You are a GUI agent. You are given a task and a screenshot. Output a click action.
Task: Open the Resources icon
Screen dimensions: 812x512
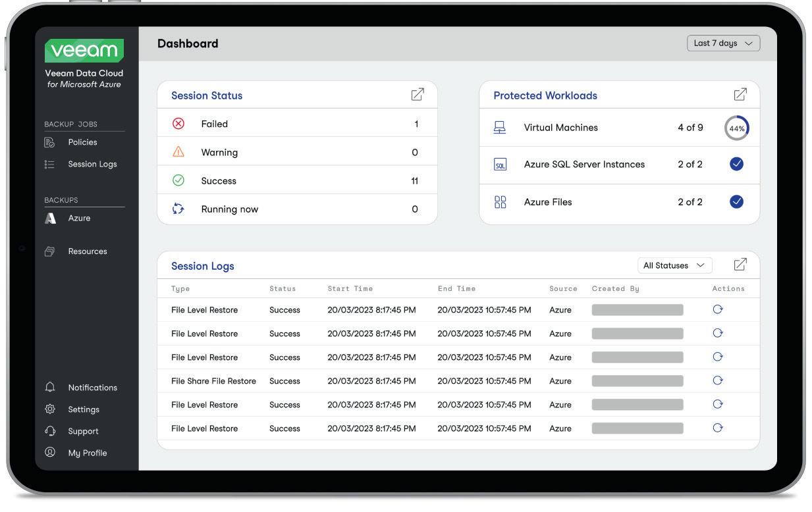pos(50,251)
